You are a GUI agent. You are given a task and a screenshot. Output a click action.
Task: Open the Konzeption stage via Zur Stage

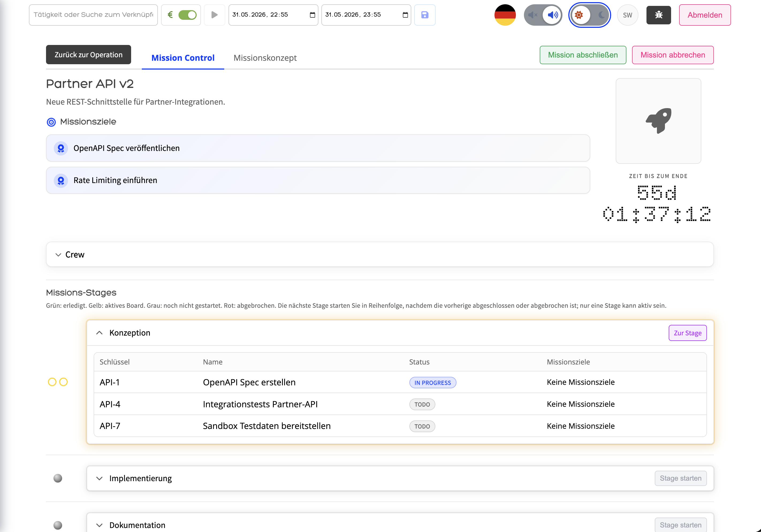[687, 333]
